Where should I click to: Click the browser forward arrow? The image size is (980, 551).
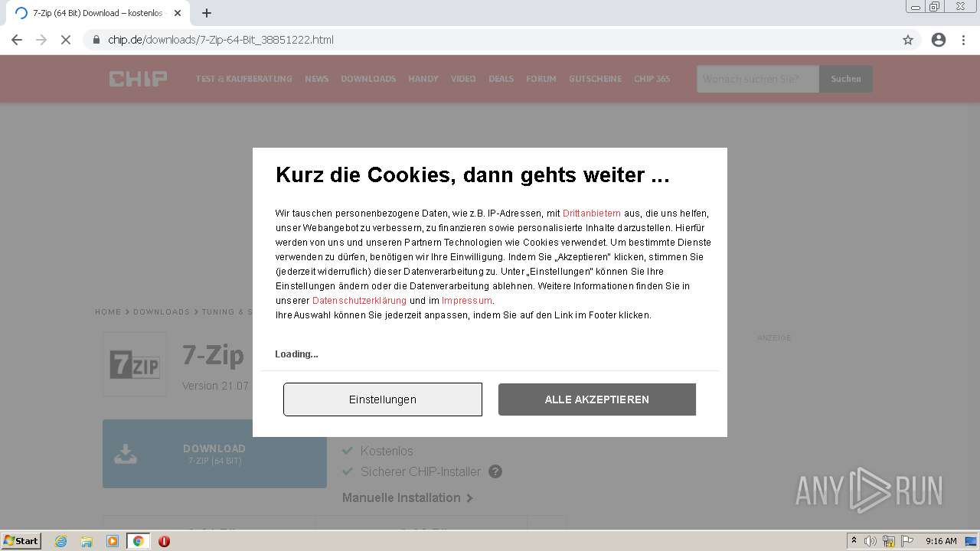coord(41,40)
